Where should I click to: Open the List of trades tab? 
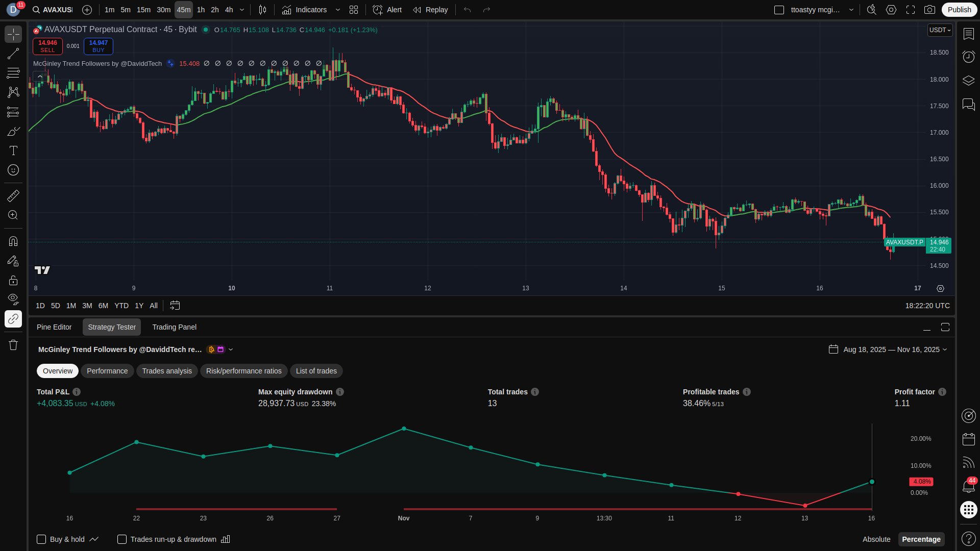pos(316,371)
